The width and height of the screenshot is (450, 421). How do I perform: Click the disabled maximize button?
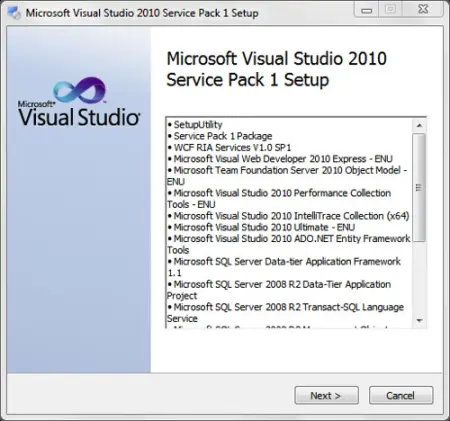click(x=390, y=9)
